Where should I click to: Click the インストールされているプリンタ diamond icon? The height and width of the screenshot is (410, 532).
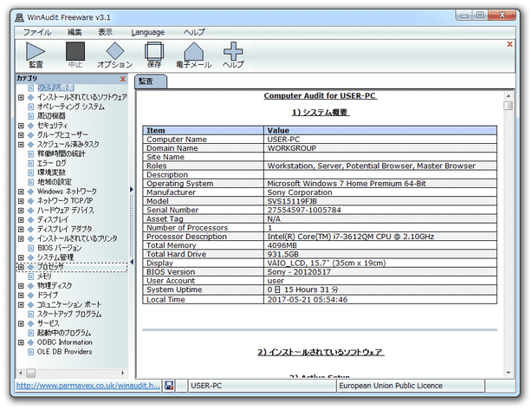pos(30,238)
